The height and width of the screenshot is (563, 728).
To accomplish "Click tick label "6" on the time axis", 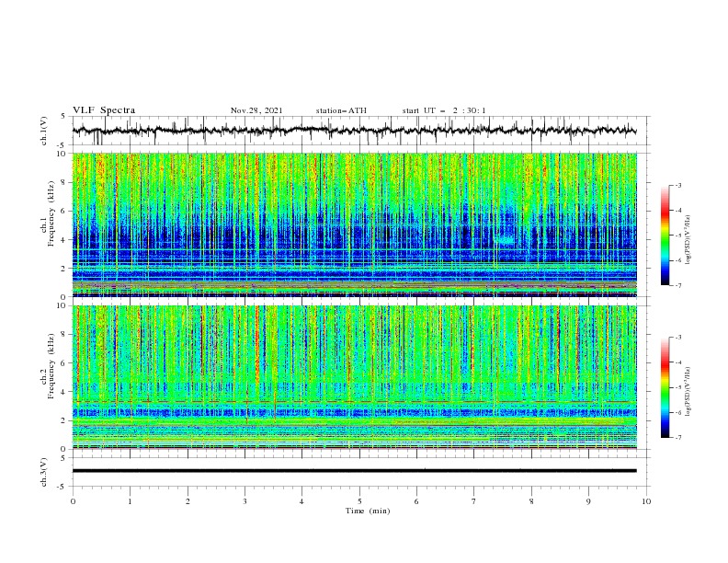I will pyautogui.click(x=416, y=501).
